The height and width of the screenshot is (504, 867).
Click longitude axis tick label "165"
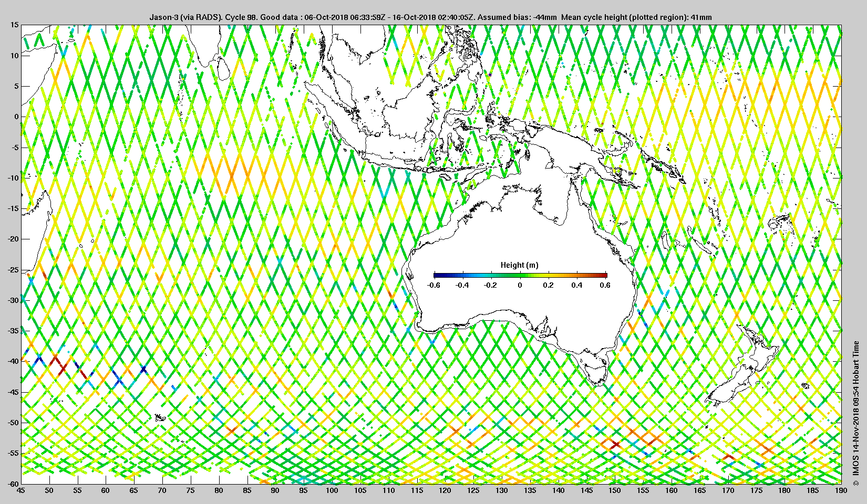[x=700, y=491]
